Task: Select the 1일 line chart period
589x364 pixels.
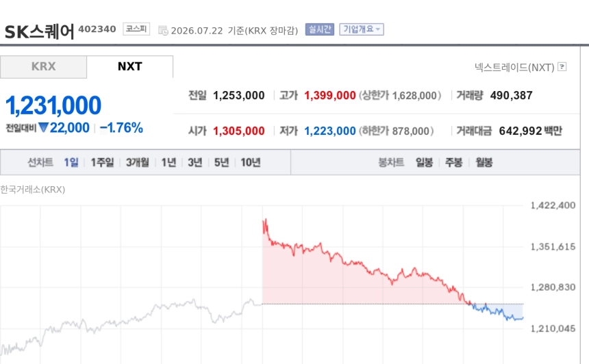Action: [x=71, y=162]
